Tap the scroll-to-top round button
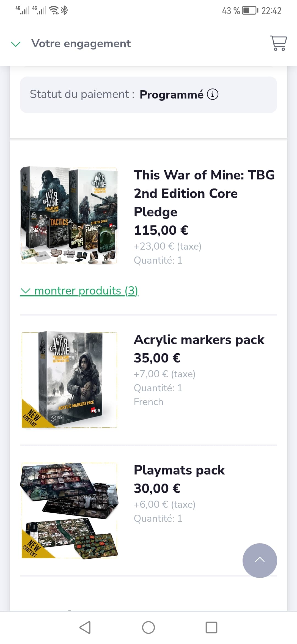 pyautogui.click(x=260, y=560)
